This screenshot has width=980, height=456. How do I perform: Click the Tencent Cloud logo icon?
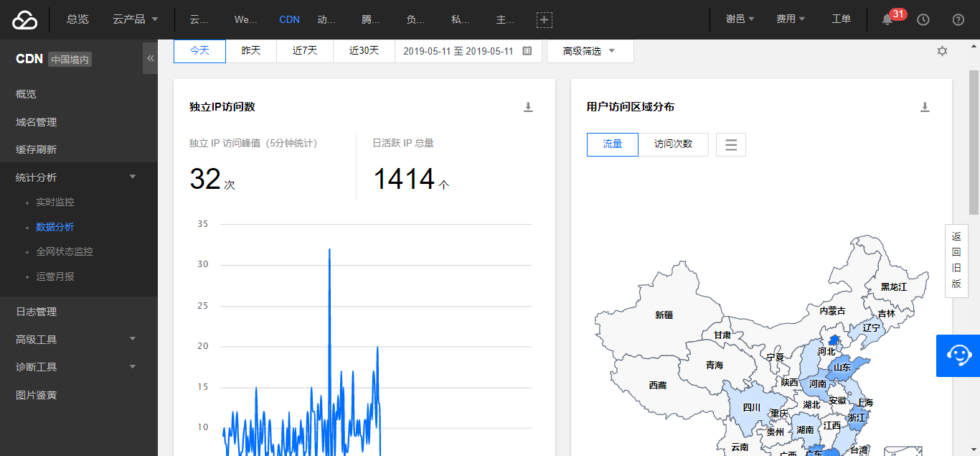coord(24,20)
